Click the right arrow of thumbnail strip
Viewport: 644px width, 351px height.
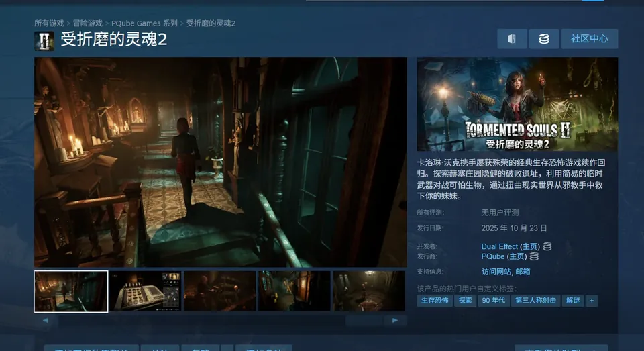coord(395,320)
